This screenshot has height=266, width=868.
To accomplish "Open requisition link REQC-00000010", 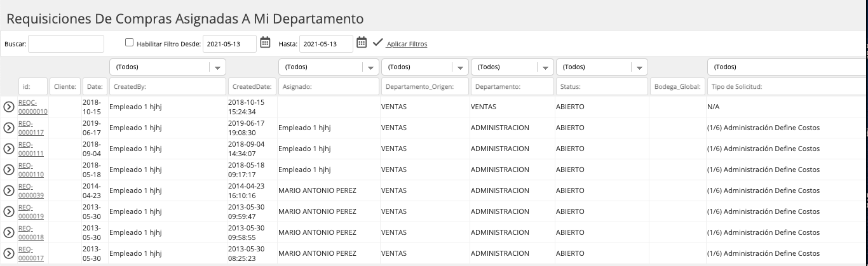I will (x=33, y=107).
